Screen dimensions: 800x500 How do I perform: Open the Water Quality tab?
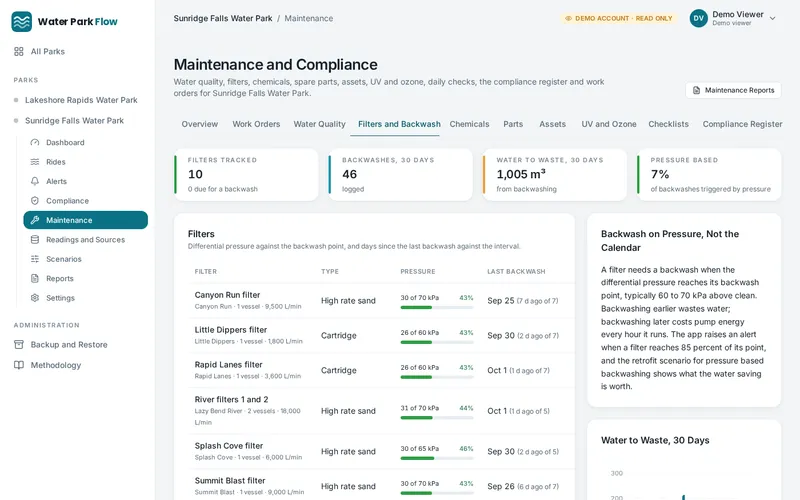pos(319,124)
